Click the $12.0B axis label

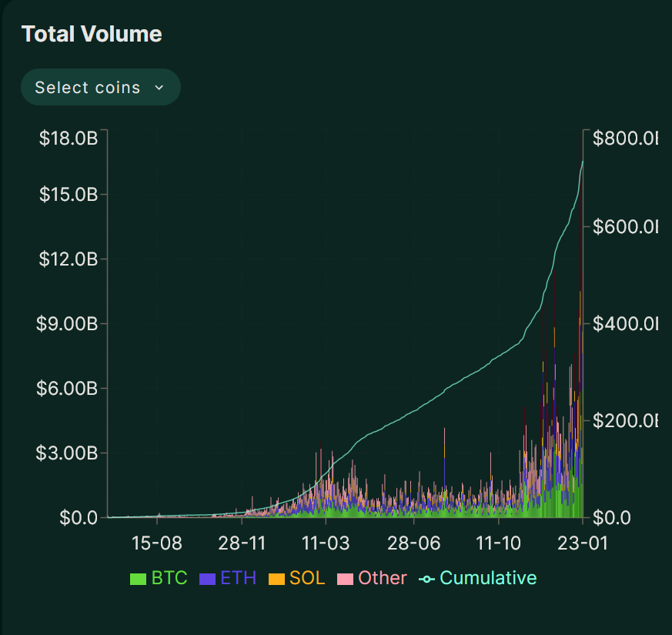[69, 259]
